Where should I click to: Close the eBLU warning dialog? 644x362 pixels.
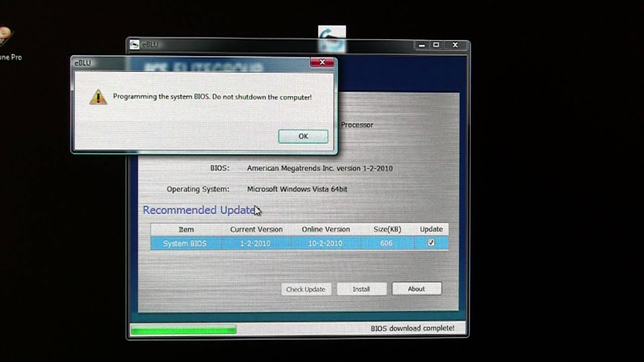322,62
